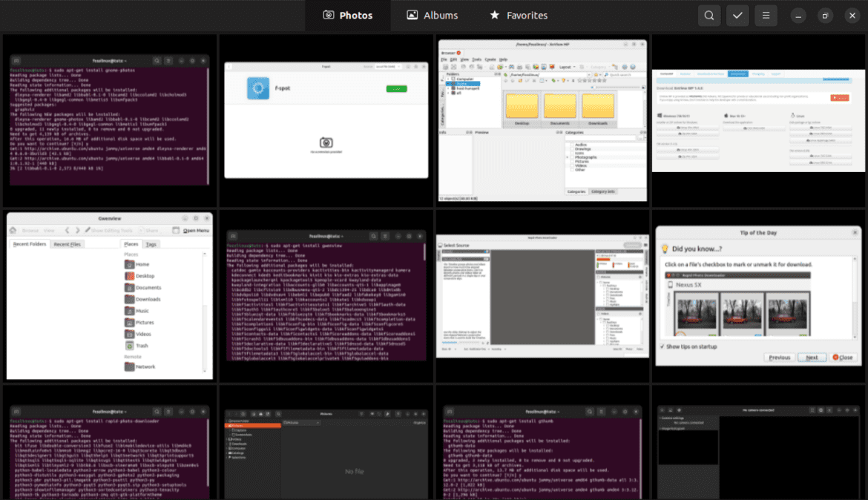Expand the Photographs category entry

[x=568, y=157]
